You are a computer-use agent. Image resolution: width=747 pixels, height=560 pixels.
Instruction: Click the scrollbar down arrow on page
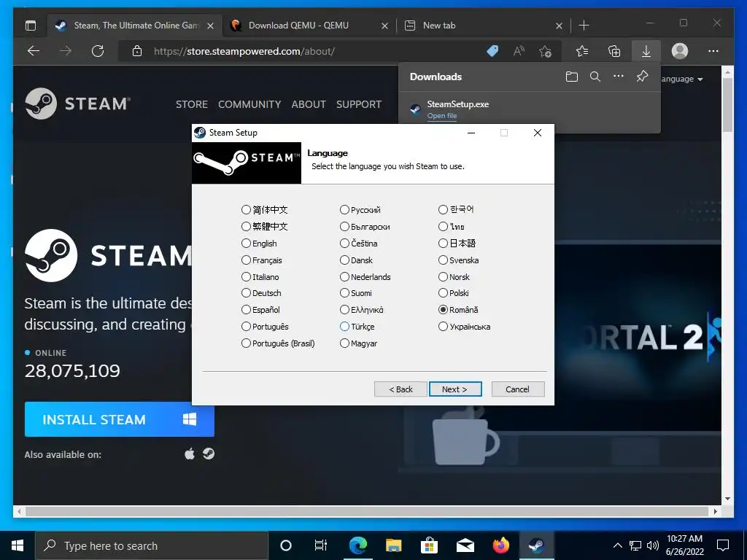tap(727, 499)
